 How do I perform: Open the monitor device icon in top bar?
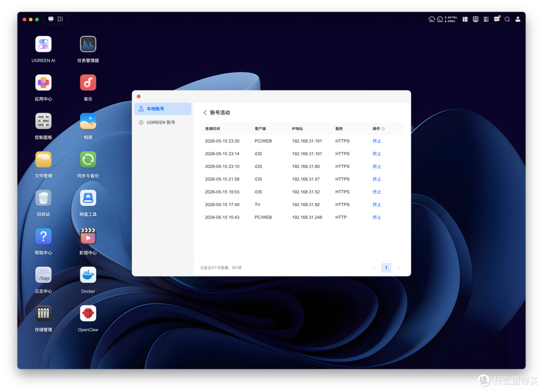point(476,20)
